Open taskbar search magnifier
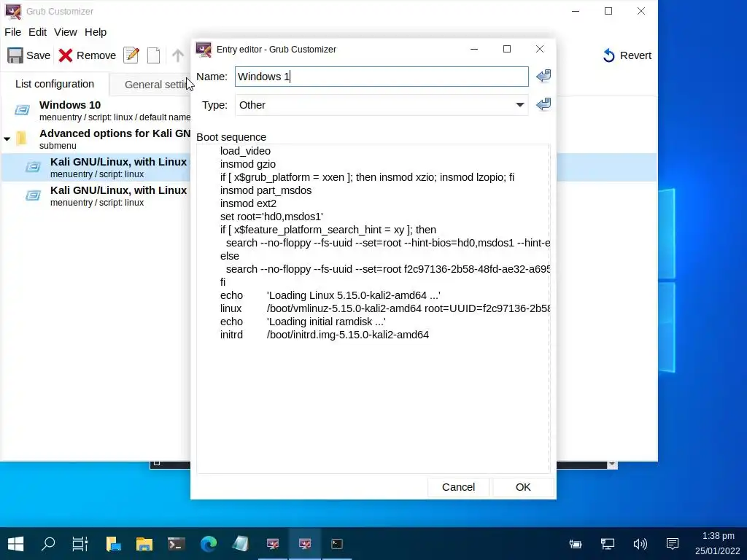The width and height of the screenshot is (747, 560). pyautogui.click(x=48, y=544)
